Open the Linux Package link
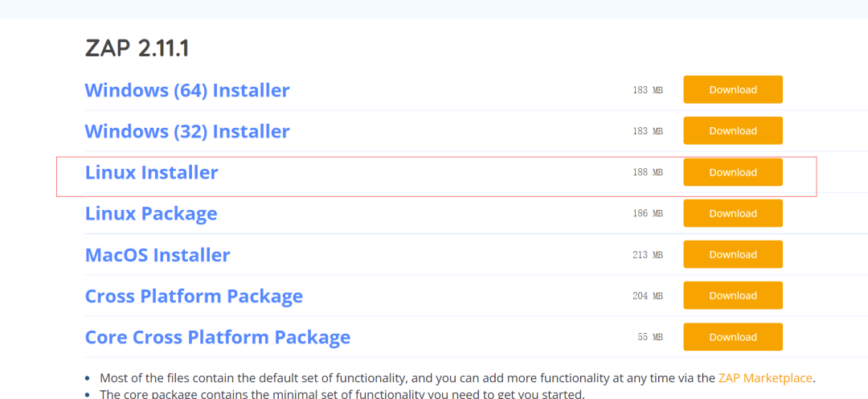This screenshot has width=868, height=399. tap(151, 213)
